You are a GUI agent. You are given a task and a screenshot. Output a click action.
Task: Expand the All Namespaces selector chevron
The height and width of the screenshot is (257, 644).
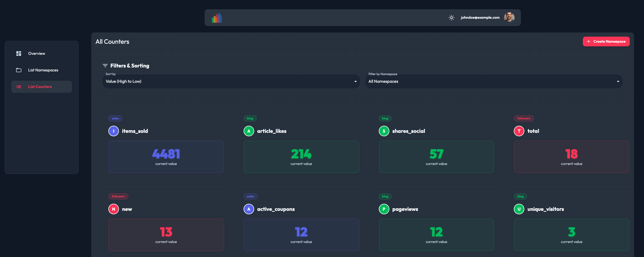tap(618, 81)
